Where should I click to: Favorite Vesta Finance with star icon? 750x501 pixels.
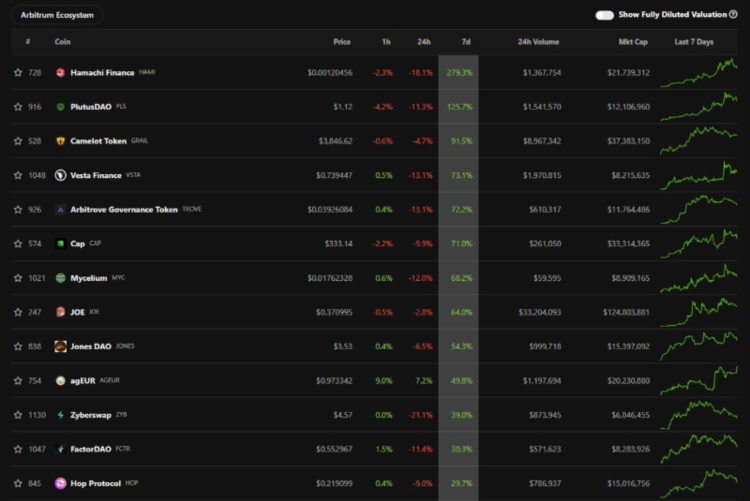tap(18, 175)
